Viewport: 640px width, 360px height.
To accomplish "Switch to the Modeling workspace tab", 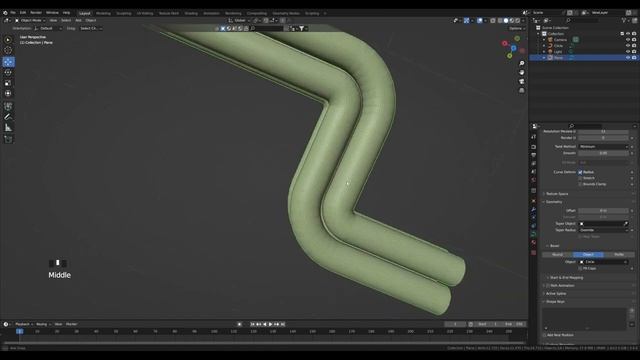I will click(103, 13).
